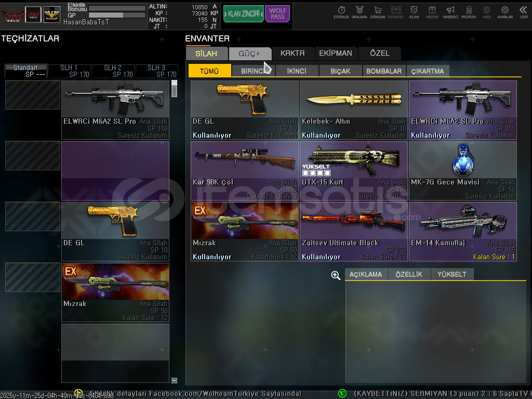Select DE GL pistol in inventory

(x=245, y=110)
